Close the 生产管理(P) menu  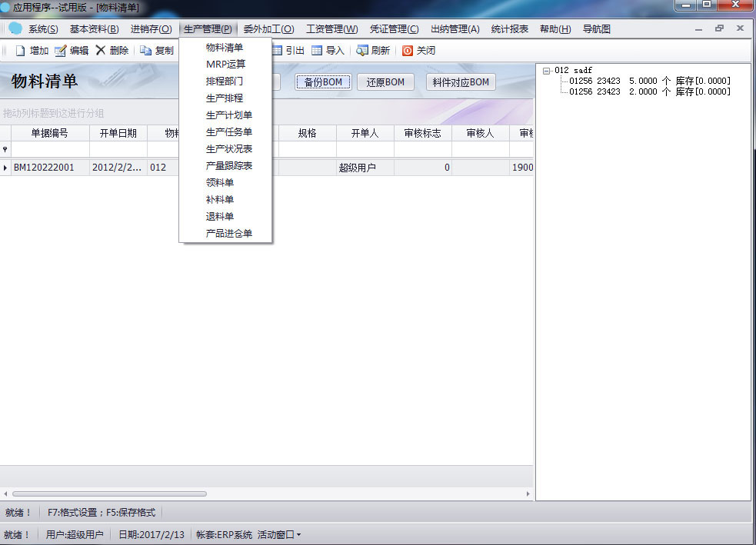(208, 29)
